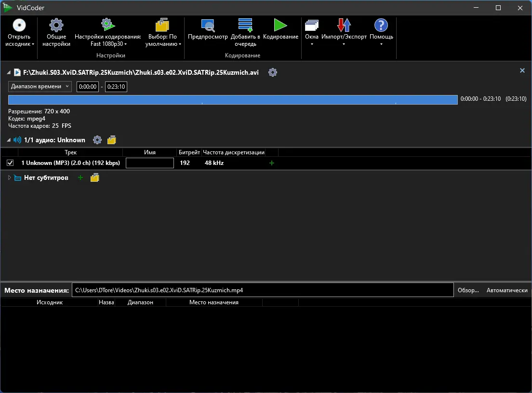Image resolution: width=532 pixels, height=393 pixels.
Task: Click audio track Имя input field
Action: [x=149, y=163]
